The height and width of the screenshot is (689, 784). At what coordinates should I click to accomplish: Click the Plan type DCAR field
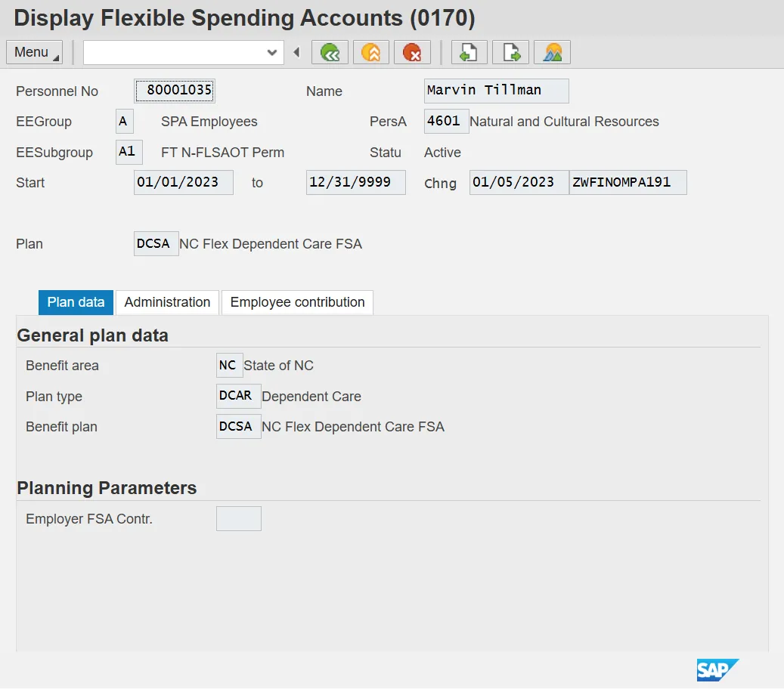pos(237,396)
